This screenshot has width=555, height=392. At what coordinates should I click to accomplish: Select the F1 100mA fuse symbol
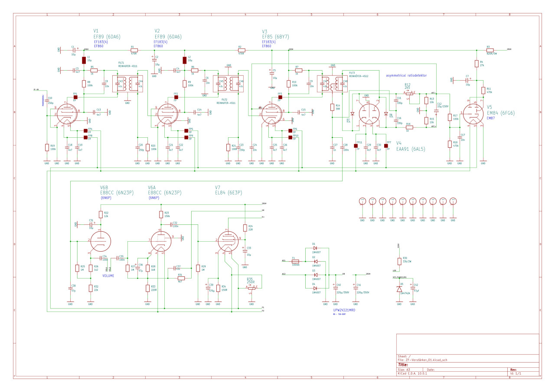[x=295, y=261]
